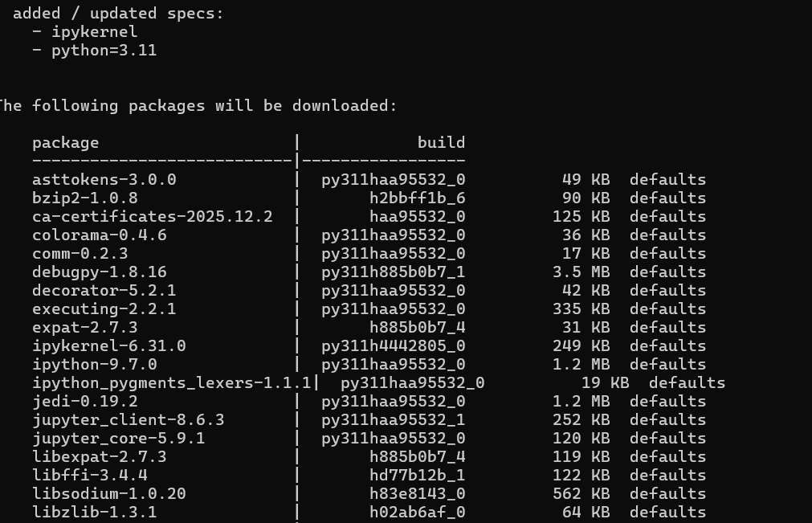Click the "build" column header

[x=441, y=142]
